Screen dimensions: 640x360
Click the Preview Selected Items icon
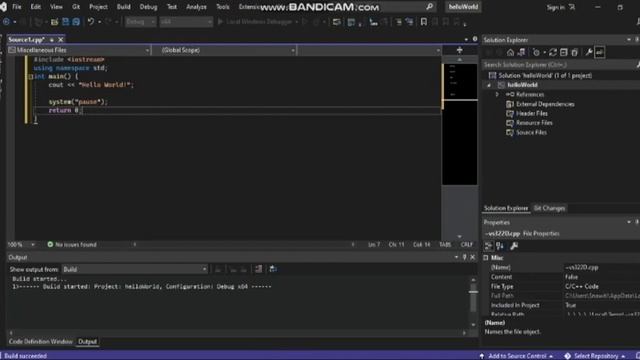(x=600, y=52)
